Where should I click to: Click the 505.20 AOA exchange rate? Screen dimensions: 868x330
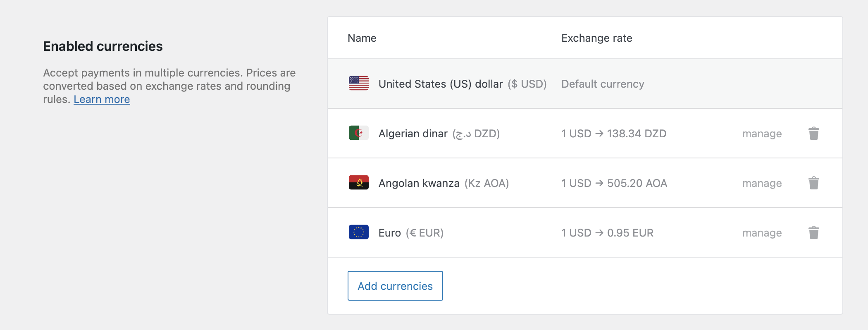pos(637,183)
